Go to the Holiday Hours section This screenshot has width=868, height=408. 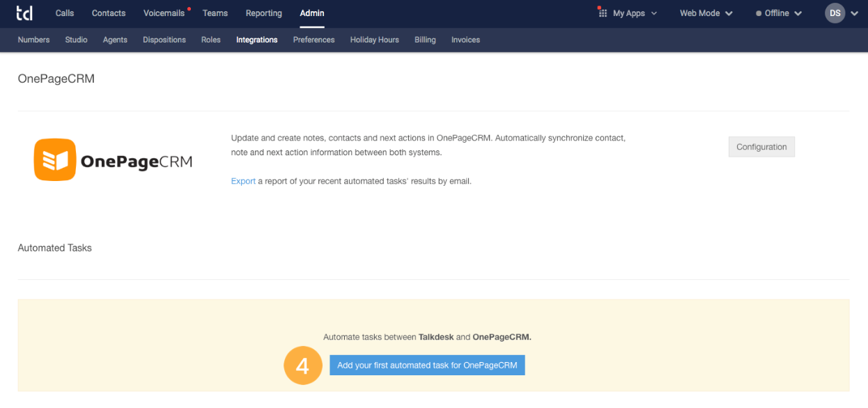coord(375,40)
